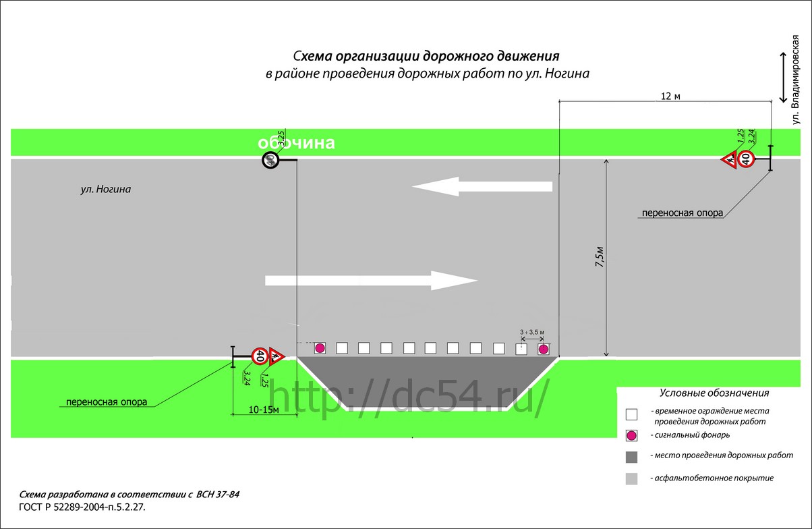Viewport: 812px width, 529px height.
Task: Click the road works triangle sign at bottom left
Action: [x=277, y=355]
